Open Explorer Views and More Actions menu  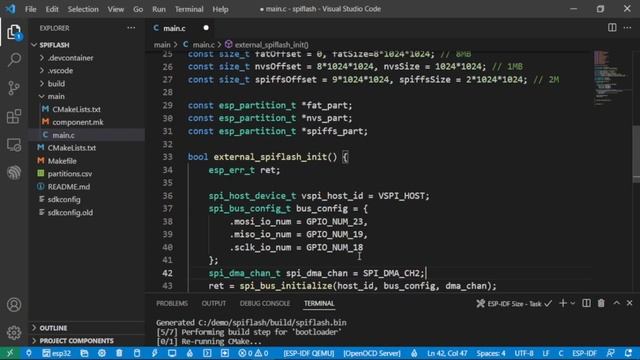(x=131, y=28)
